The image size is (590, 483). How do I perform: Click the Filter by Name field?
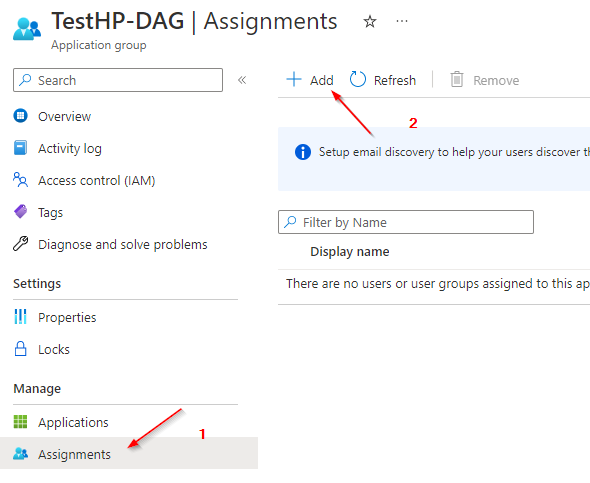(x=406, y=222)
